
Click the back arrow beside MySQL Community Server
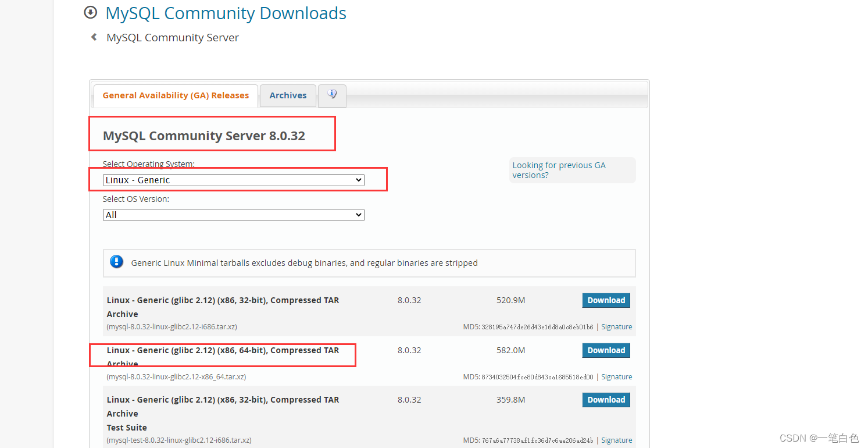pyautogui.click(x=94, y=37)
